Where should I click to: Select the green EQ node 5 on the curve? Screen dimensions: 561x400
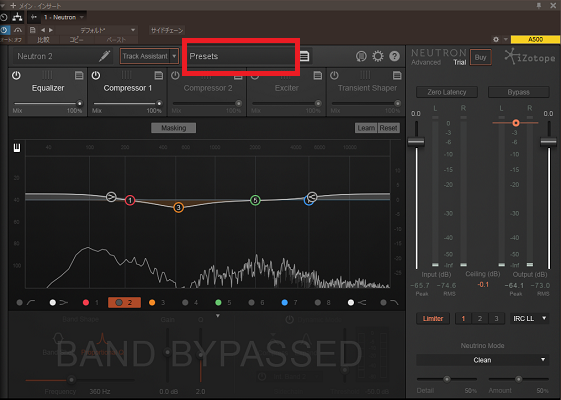255,200
